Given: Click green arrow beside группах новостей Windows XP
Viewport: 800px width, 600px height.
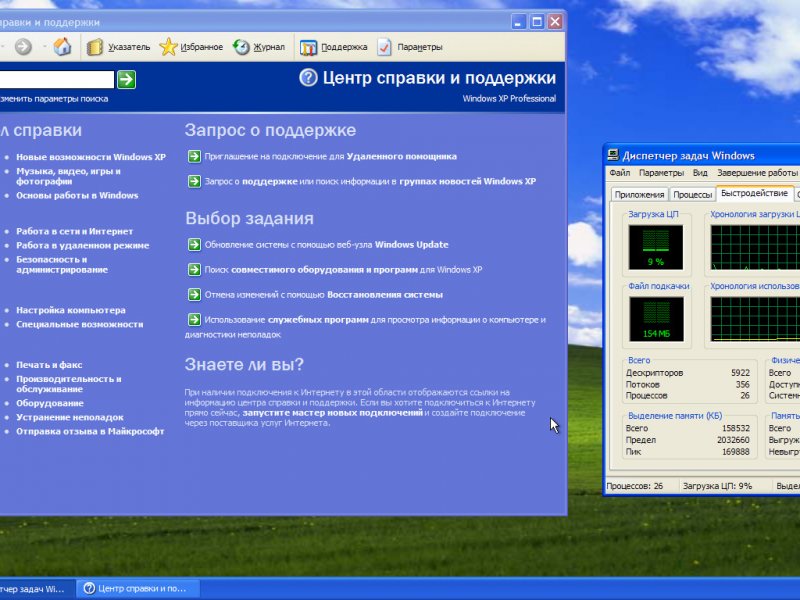Looking at the screenshot, I should point(194,181).
